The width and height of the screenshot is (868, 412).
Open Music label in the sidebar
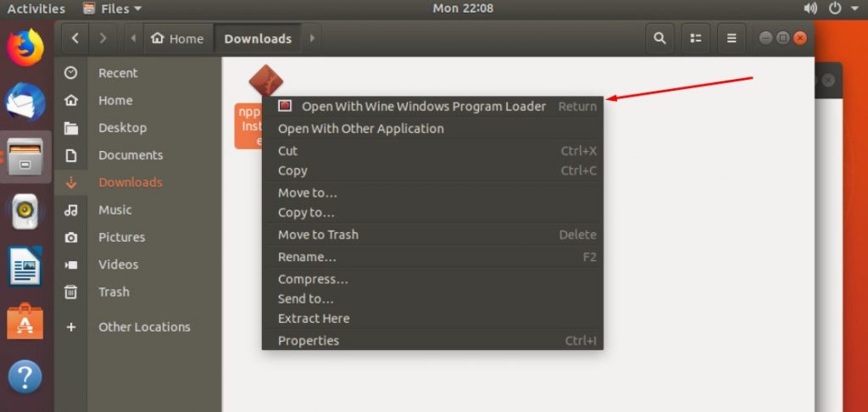pyautogui.click(x=115, y=210)
